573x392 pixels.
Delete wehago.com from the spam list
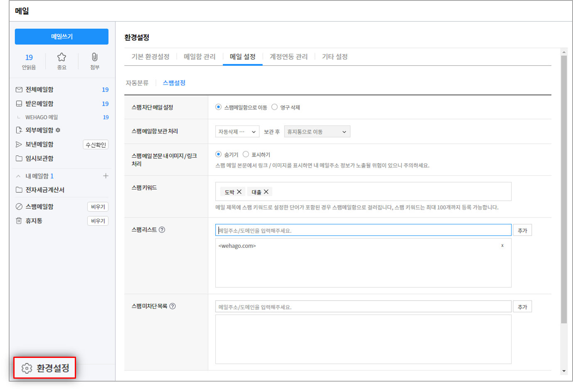pyautogui.click(x=502, y=246)
